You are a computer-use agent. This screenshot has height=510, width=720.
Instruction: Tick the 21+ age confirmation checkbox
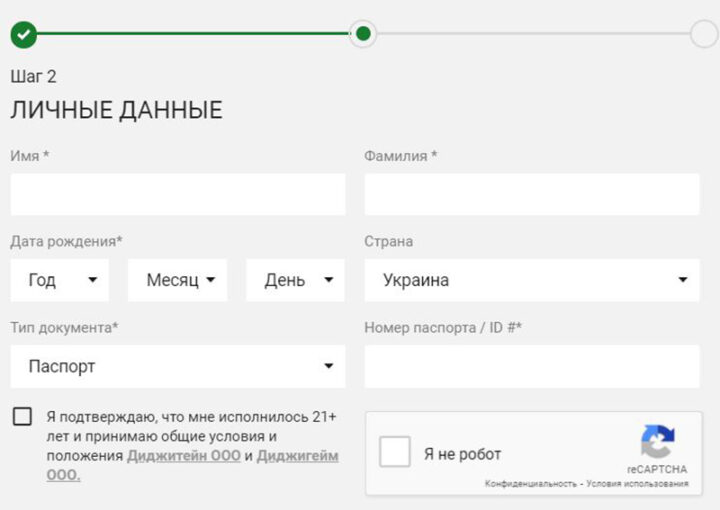tap(22, 416)
